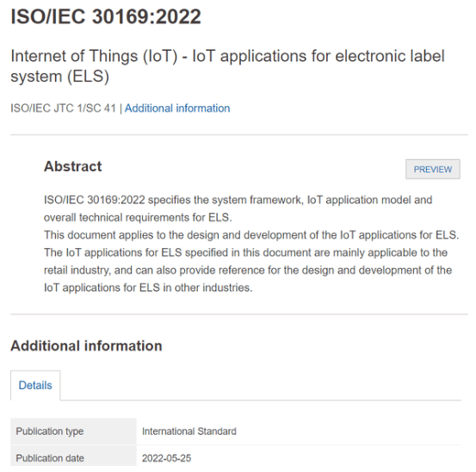Open the Additional information link
Screen dimensions: 476x472
177,109
